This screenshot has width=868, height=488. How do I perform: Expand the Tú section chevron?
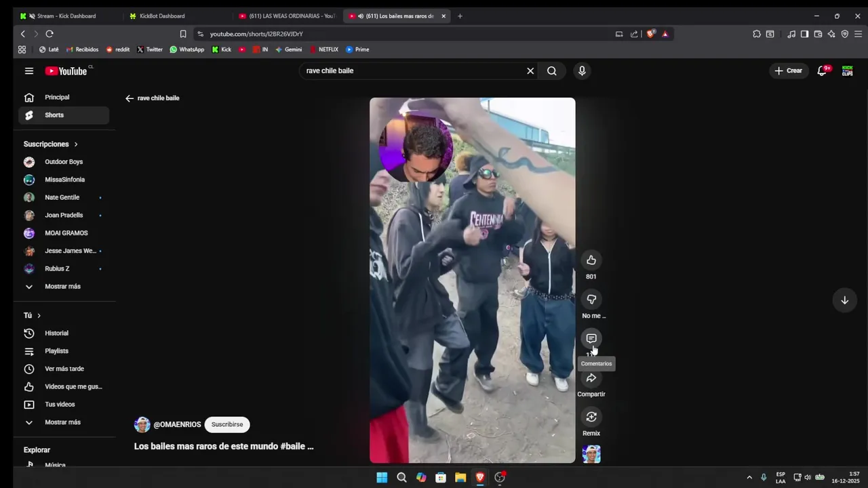coord(39,316)
